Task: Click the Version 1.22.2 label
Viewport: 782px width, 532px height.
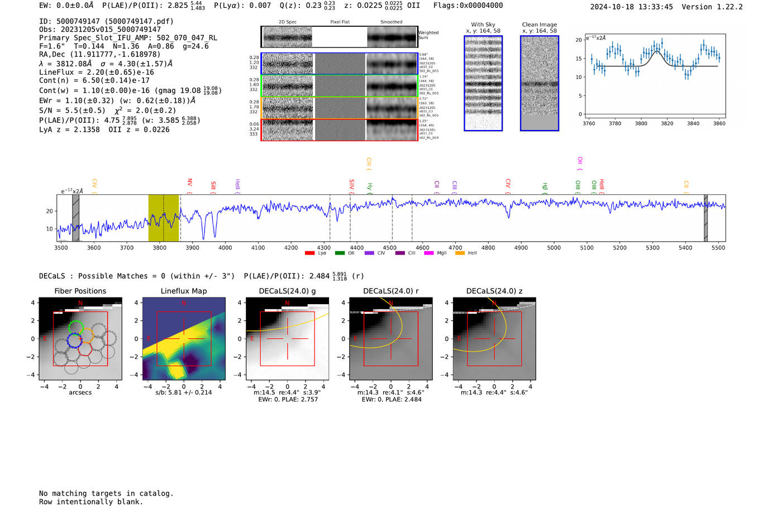Action: click(x=712, y=7)
